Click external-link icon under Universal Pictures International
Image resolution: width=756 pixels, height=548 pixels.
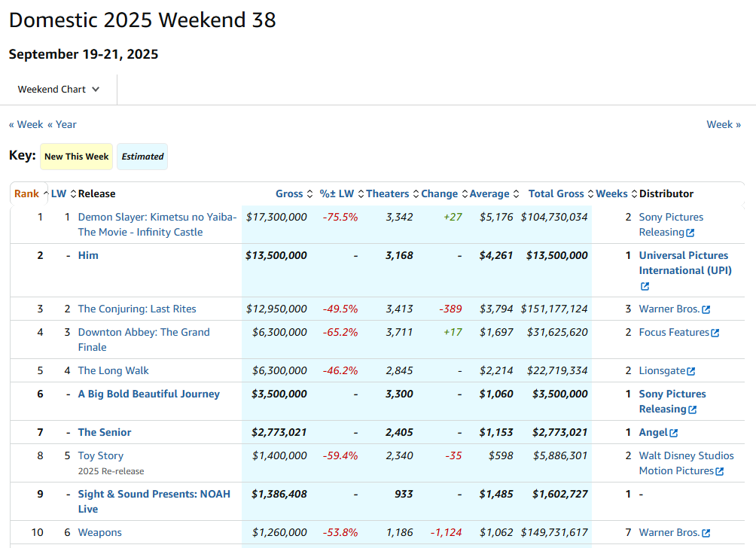point(645,286)
